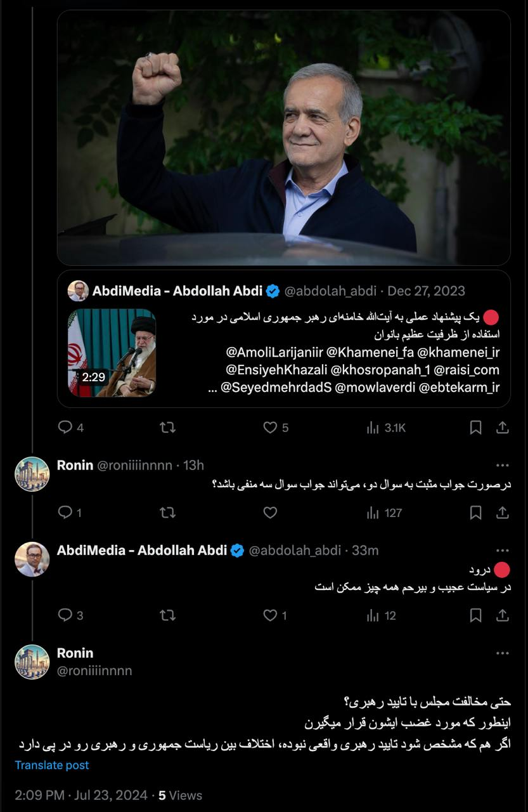Screen dimensions: 528x812
Task: Share AbdiMedia's 33m reply
Action: click(502, 615)
